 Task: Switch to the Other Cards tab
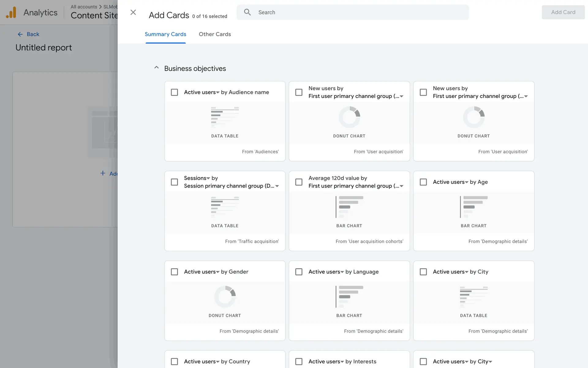pos(215,34)
